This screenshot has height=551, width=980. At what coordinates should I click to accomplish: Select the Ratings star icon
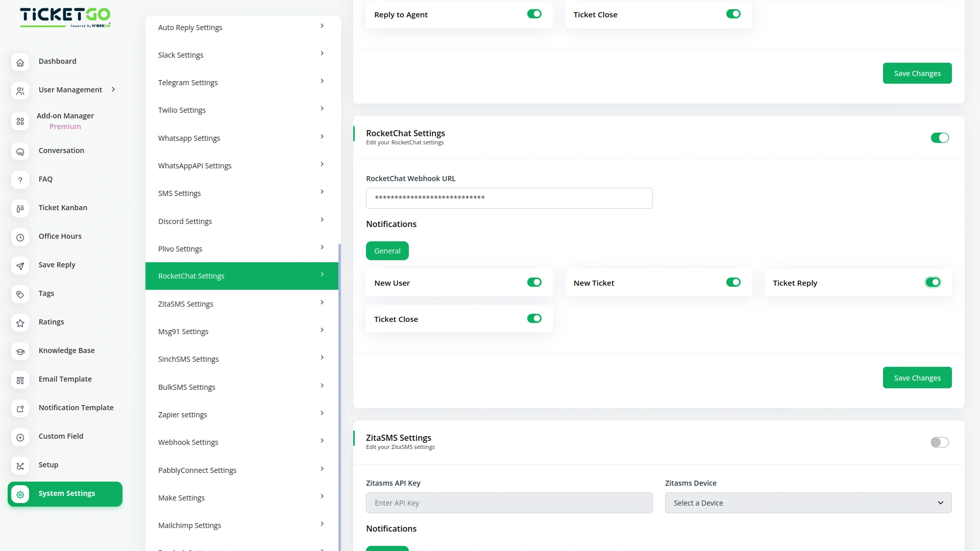[x=20, y=323]
